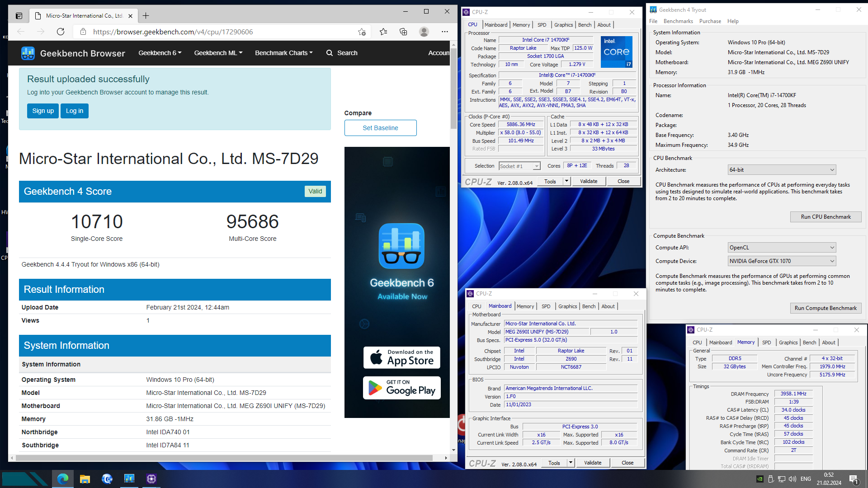Expand the Geekbench ML navbar dropdown
This screenshot has width=868, height=488.
pos(218,53)
